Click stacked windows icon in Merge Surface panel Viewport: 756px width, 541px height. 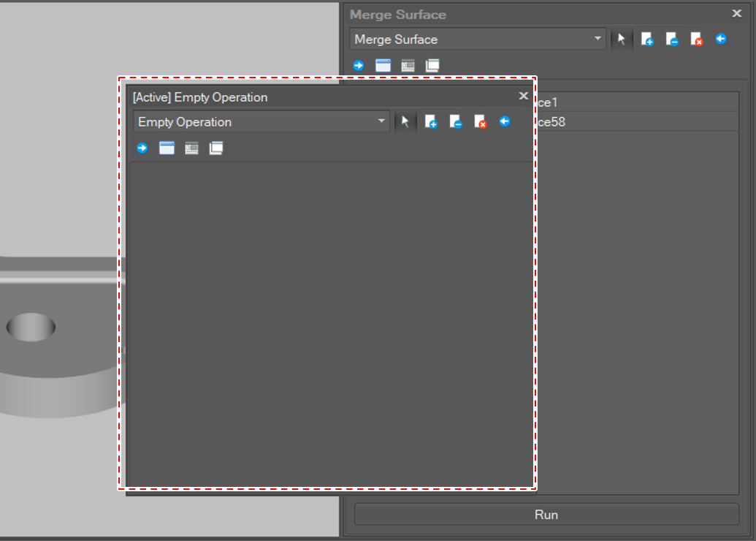coord(432,66)
